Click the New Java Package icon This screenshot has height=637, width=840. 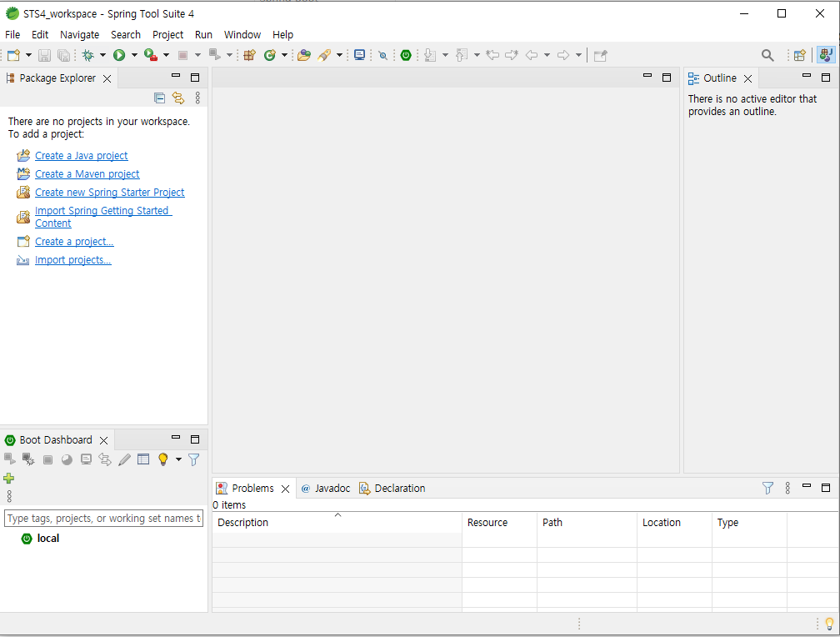249,55
